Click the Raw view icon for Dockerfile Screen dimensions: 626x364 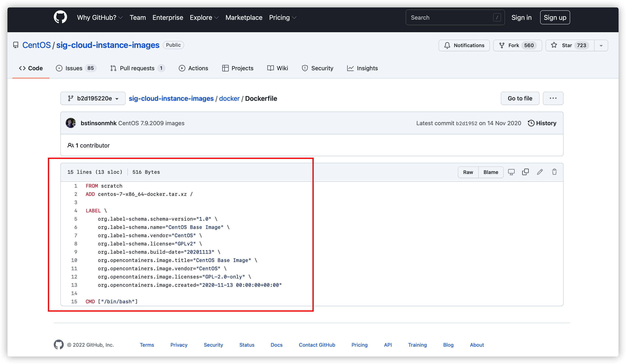click(x=468, y=172)
